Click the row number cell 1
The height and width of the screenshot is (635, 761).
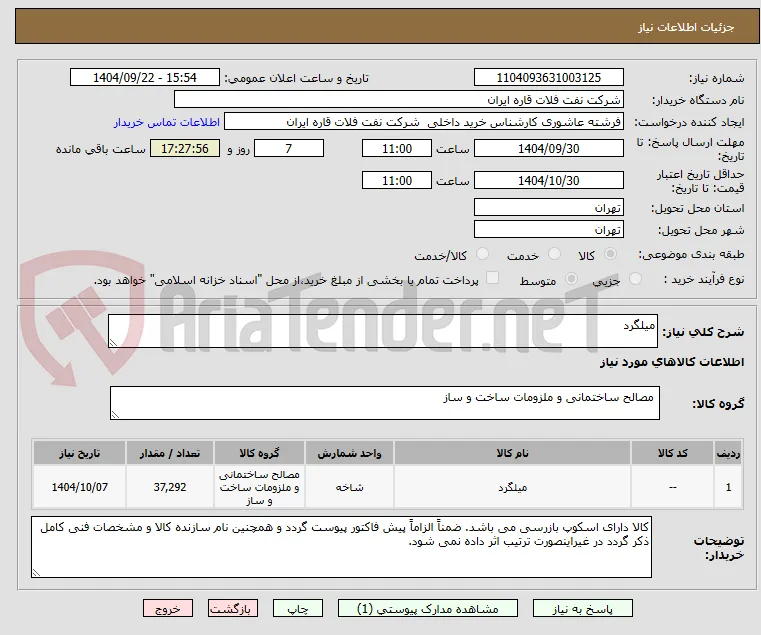coord(728,487)
